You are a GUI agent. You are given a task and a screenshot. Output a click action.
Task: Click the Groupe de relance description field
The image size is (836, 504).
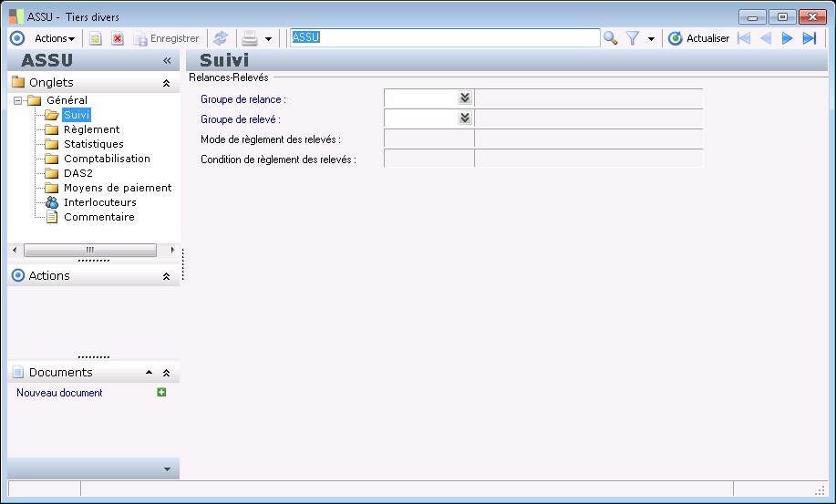tap(589, 98)
